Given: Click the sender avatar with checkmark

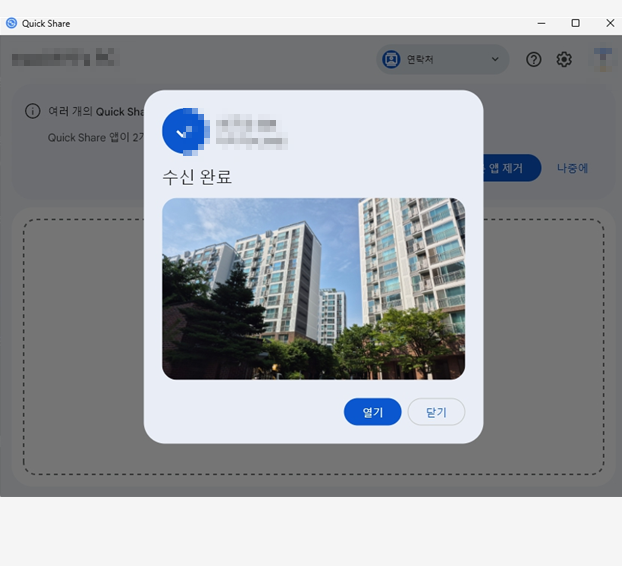Looking at the screenshot, I should pyautogui.click(x=185, y=131).
